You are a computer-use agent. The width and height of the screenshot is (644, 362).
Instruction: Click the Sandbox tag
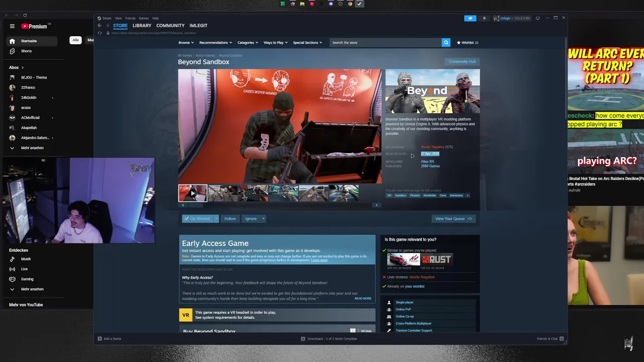(400, 196)
